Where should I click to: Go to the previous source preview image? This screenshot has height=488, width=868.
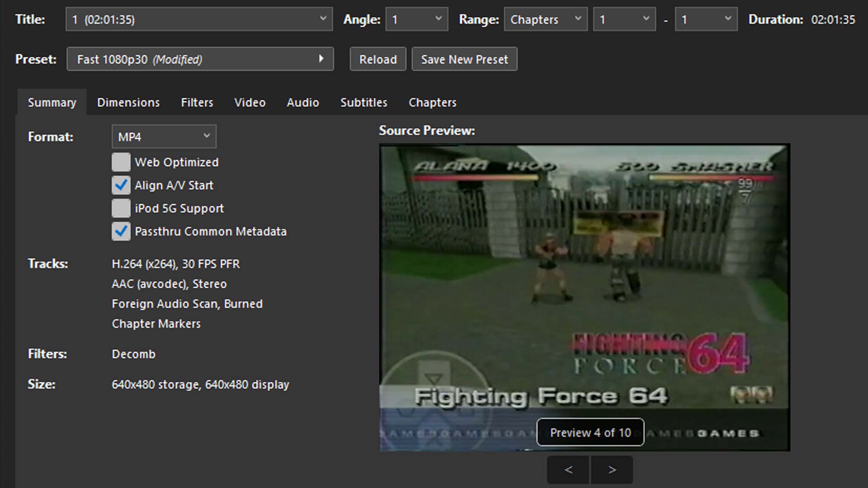[x=568, y=470]
